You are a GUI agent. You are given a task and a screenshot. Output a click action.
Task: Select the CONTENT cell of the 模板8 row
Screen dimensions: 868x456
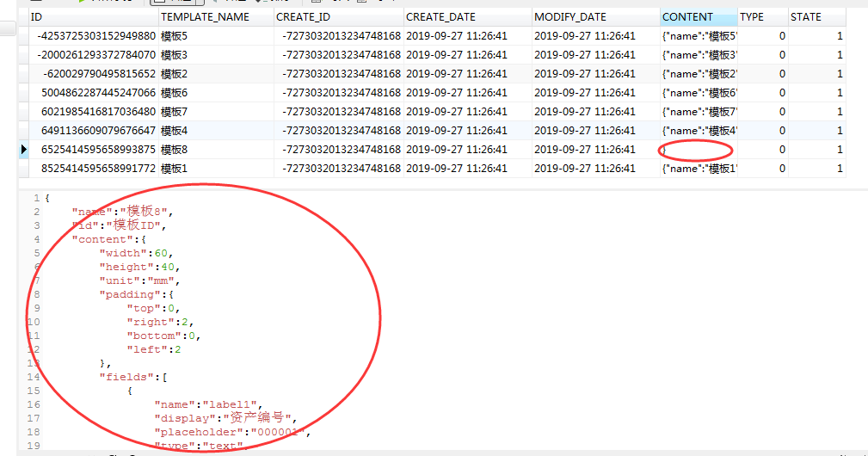699,150
